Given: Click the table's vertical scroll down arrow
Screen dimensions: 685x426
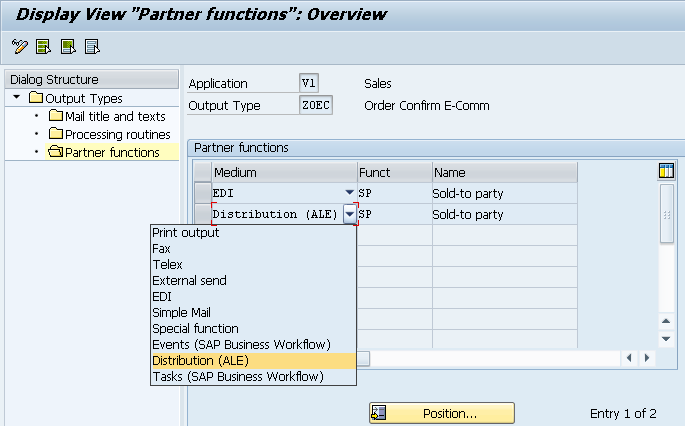Looking at the screenshot, I should (x=666, y=339).
